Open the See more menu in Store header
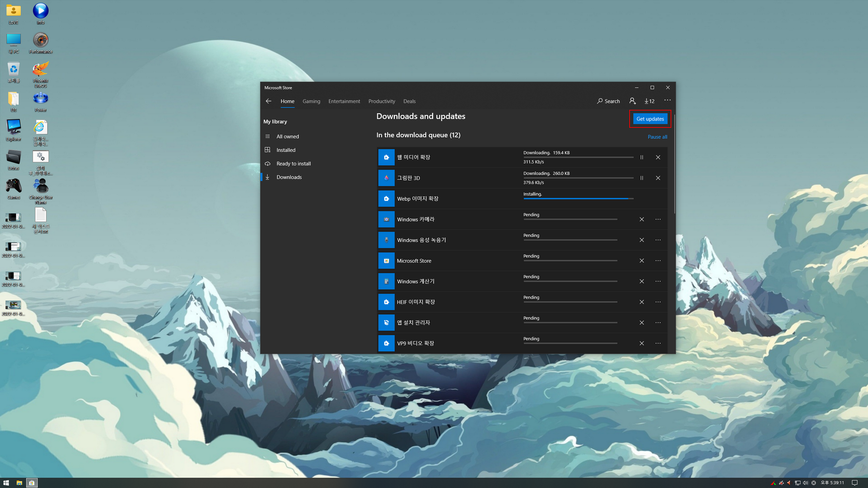Viewport: 868px width, 488px height. click(x=667, y=100)
